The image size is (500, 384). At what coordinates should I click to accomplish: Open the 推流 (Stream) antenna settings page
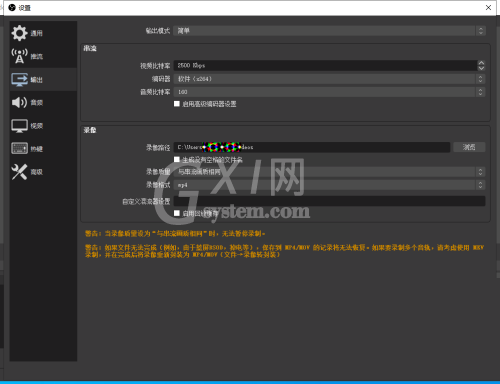[x=43, y=56]
